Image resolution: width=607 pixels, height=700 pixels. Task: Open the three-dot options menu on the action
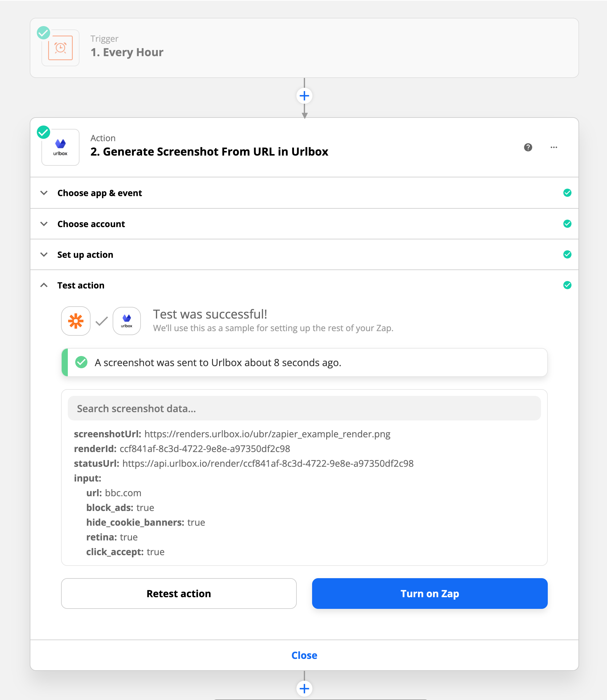(554, 147)
